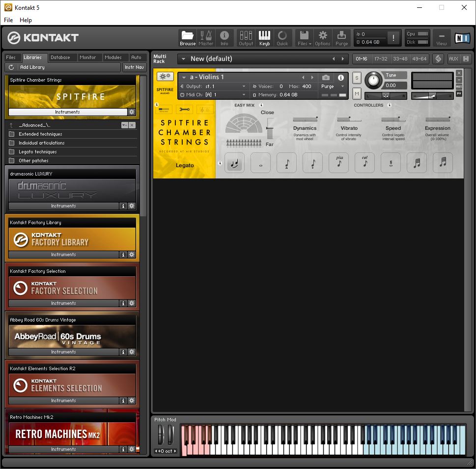476x469 pixels.
Task: Open the Options gear dialog
Action: (322, 38)
